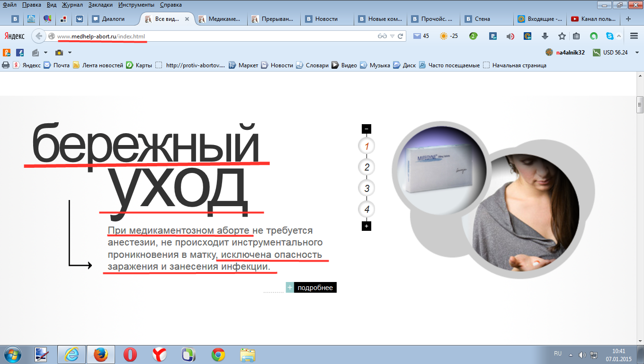Open the Карты bookmark

(x=139, y=65)
